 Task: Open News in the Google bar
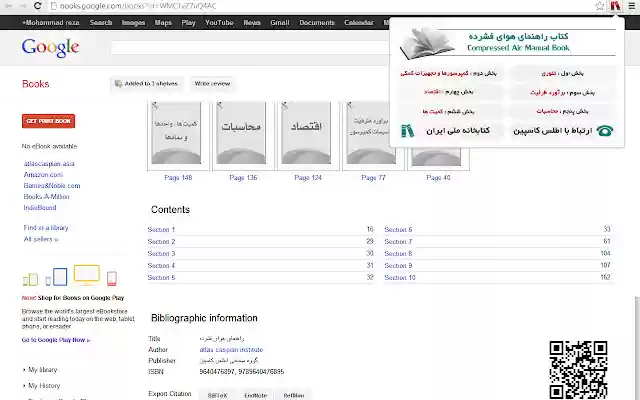click(x=252, y=23)
